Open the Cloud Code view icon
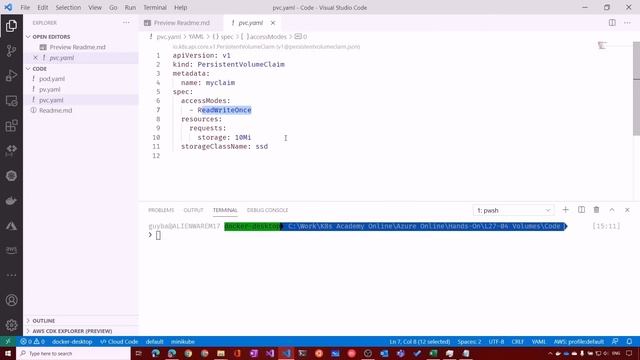The width and height of the screenshot is (640, 360). tap(11, 151)
